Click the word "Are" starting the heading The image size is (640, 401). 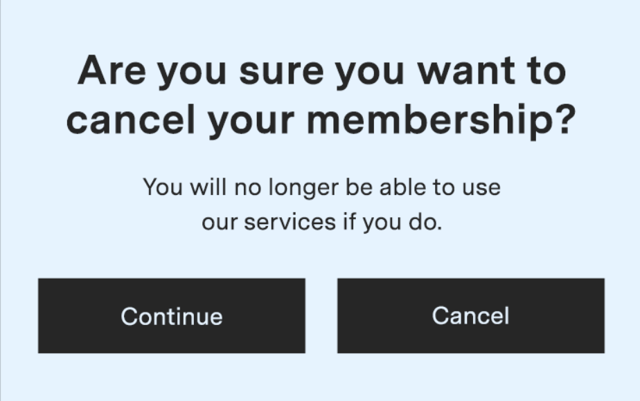point(109,73)
